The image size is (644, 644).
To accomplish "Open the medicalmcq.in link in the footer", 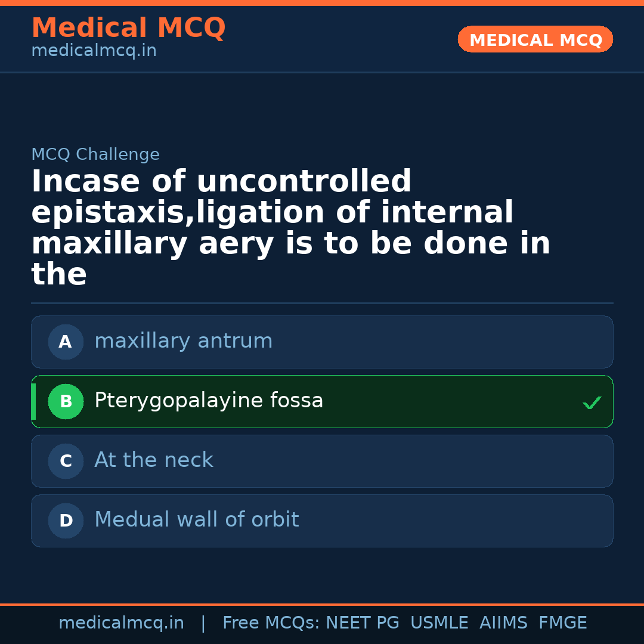I will pos(121,623).
